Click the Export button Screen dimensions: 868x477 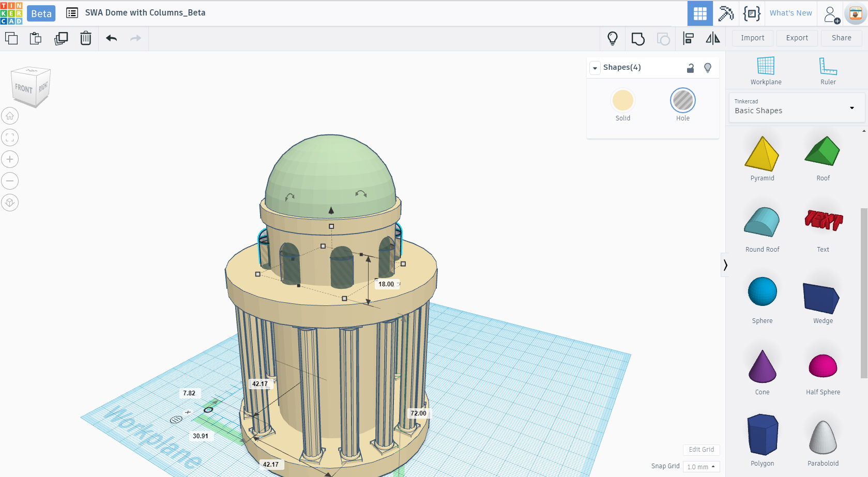797,38
